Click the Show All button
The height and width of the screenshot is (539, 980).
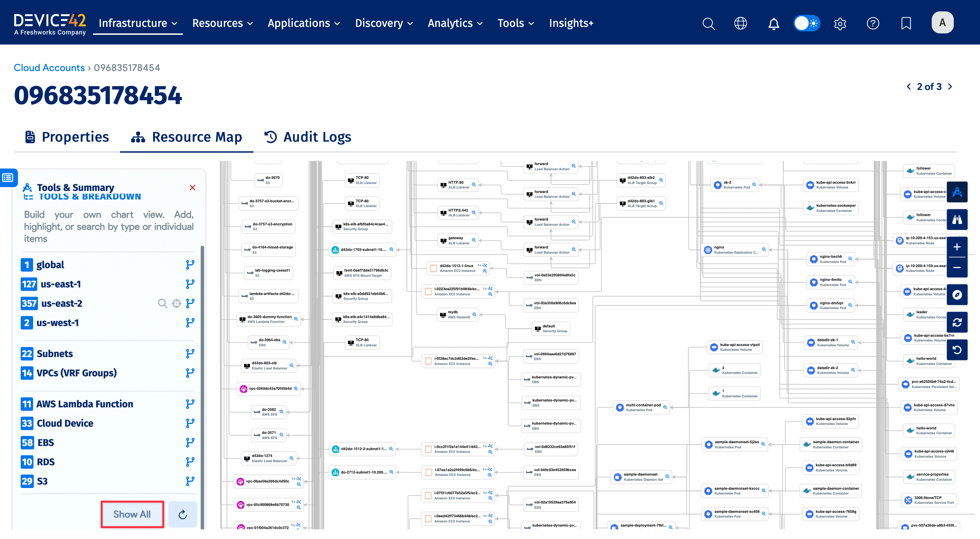pyautogui.click(x=132, y=514)
